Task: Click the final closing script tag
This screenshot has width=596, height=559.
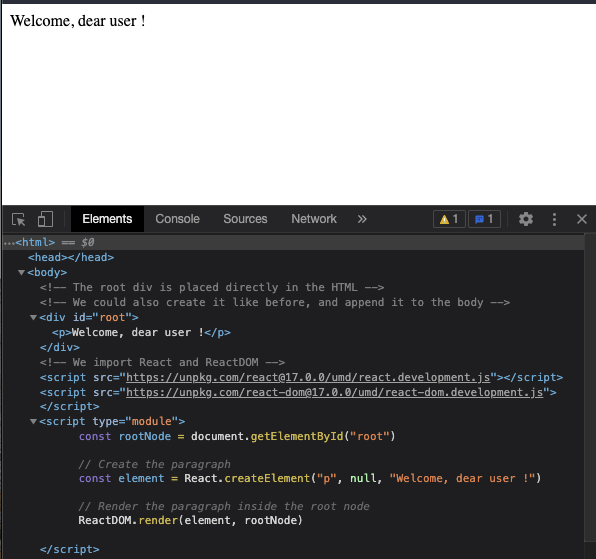Action: point(70,549)
